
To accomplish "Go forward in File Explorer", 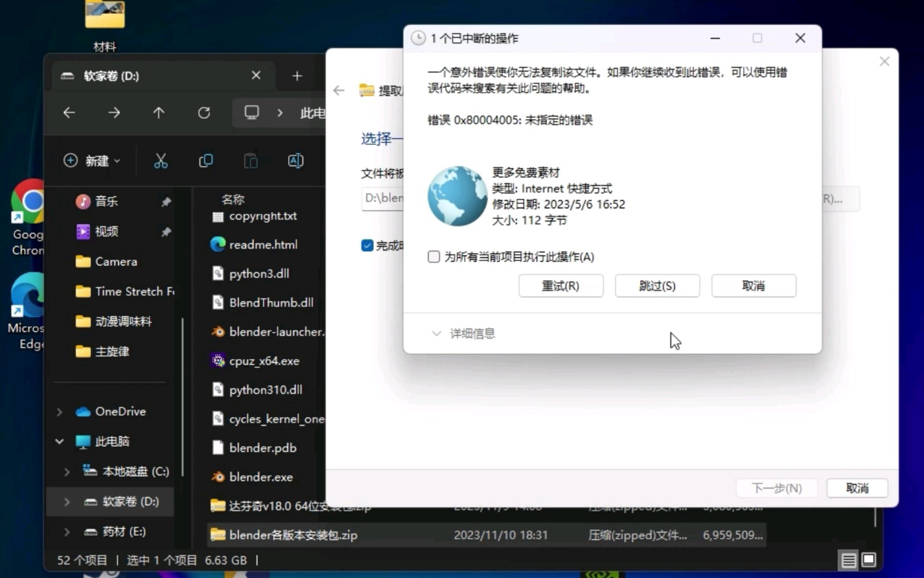I will tap(114, 113).
